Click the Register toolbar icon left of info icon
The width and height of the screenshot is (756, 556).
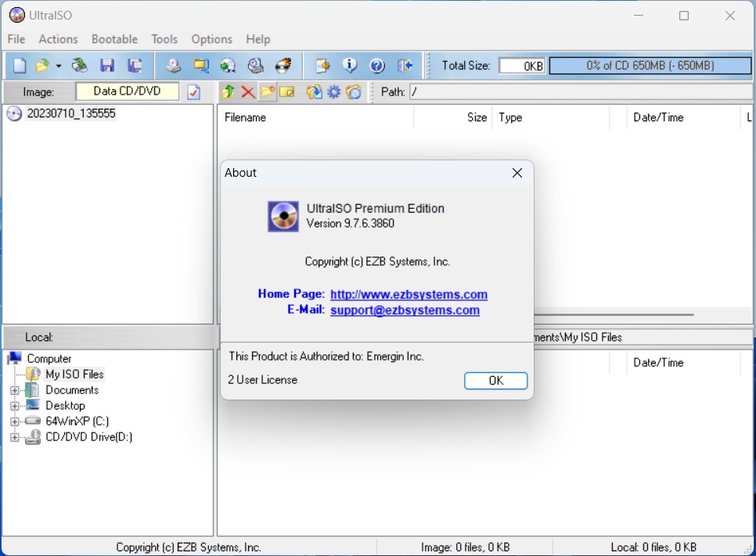click(322, 66)
